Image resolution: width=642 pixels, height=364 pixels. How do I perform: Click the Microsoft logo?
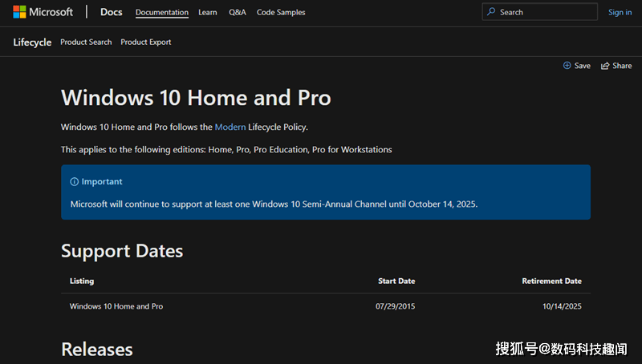tap(43, 12)
